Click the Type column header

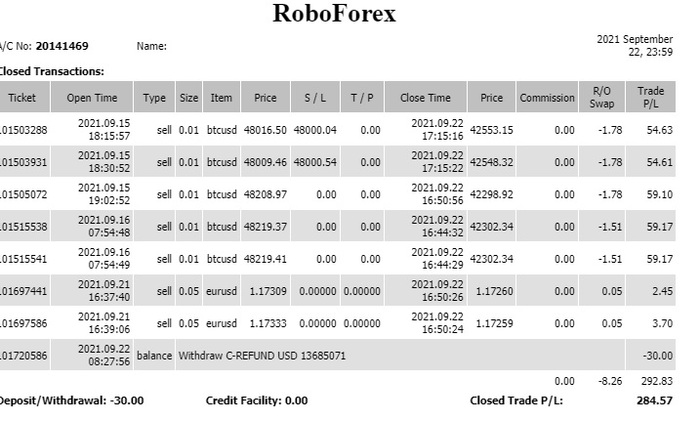tap(154, 99)
